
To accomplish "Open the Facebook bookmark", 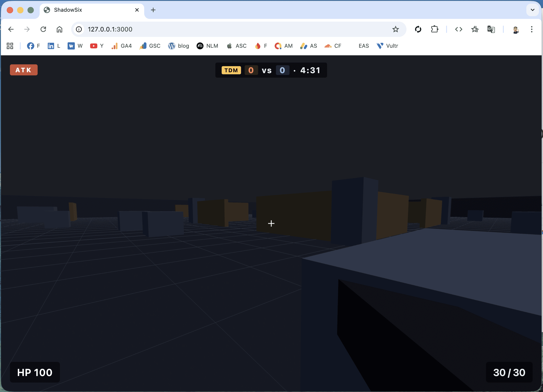I will (x=33, y=46).
